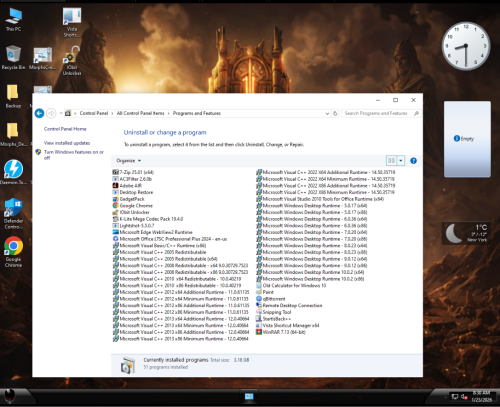Click the New York weather gadget

(466, 233)
